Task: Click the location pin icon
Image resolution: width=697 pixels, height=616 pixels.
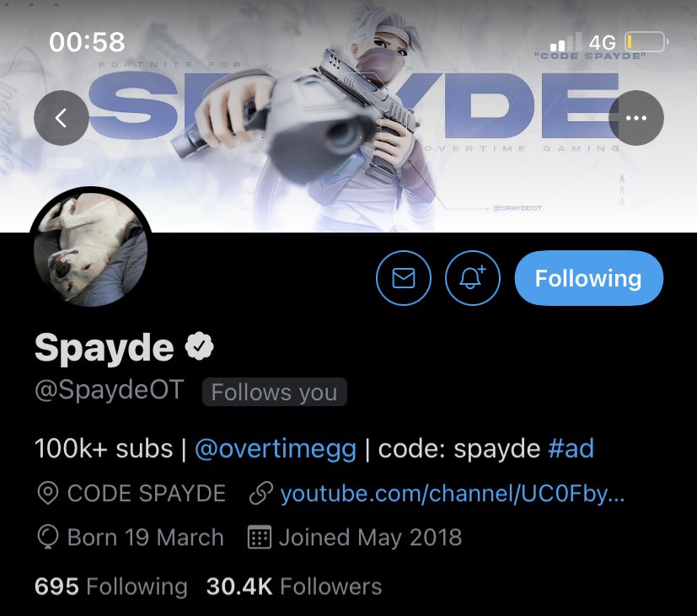Action: [48, 493]
